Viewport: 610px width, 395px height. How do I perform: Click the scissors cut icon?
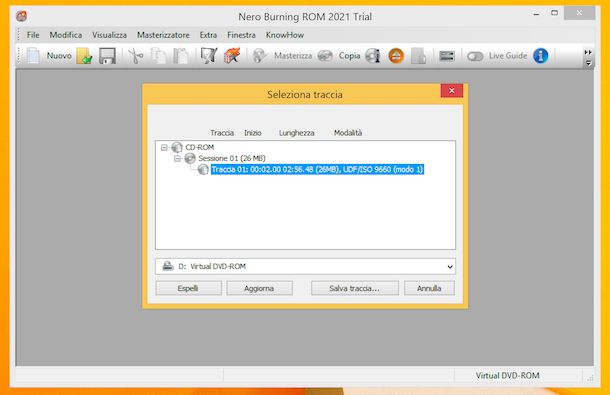coord(135,56)
